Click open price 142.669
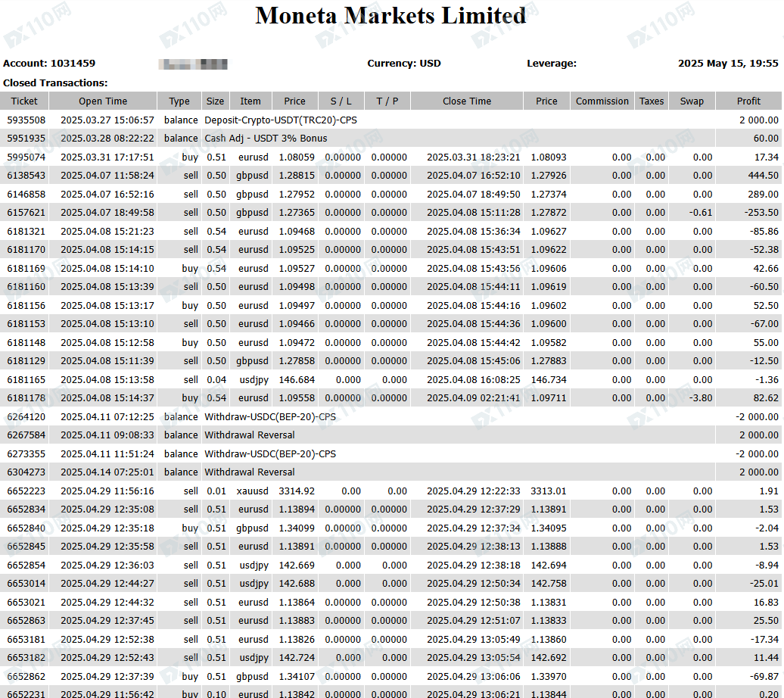This screenshot has width=784, height=698. 297,565
